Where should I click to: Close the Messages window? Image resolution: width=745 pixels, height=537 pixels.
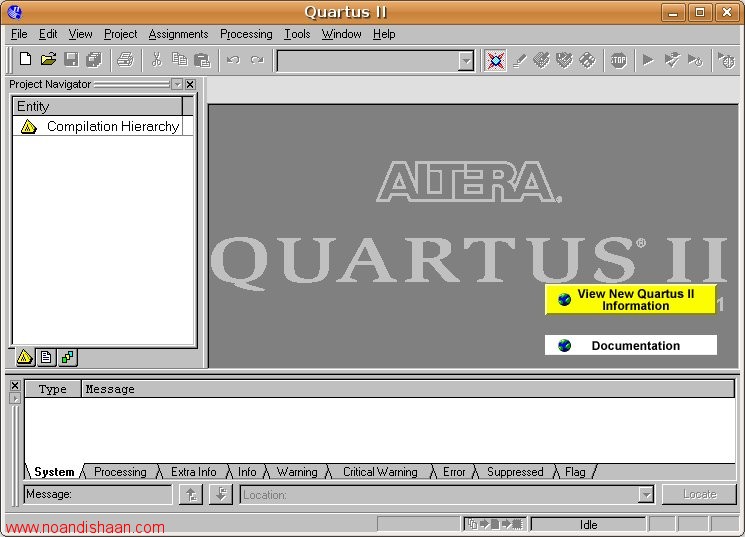point(15,385)
